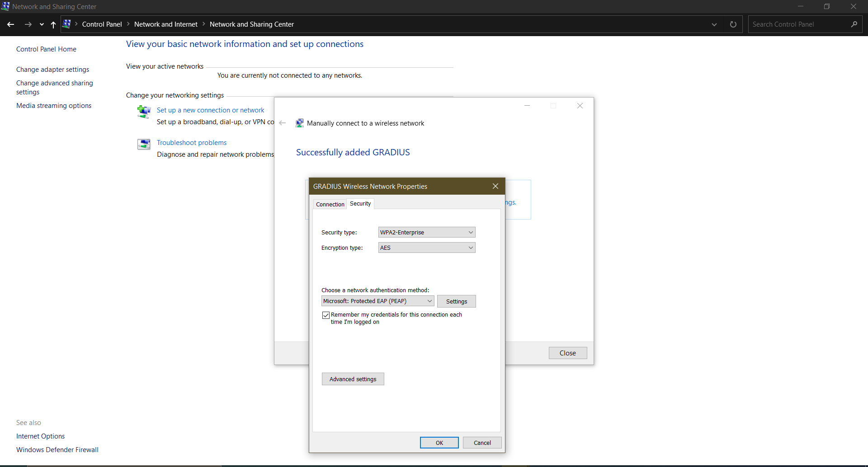
Task: Click the Control Panel icon in address bar
Action: click(66, 24)
